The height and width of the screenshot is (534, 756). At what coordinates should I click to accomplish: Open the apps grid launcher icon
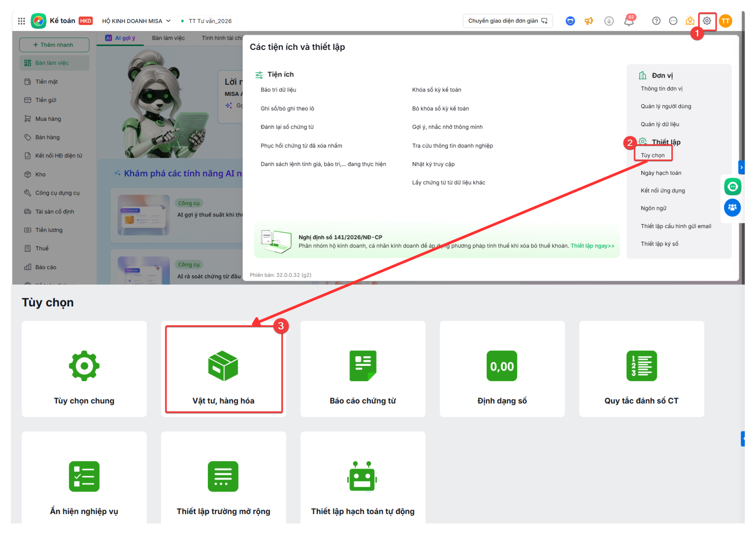coord(22,21)
